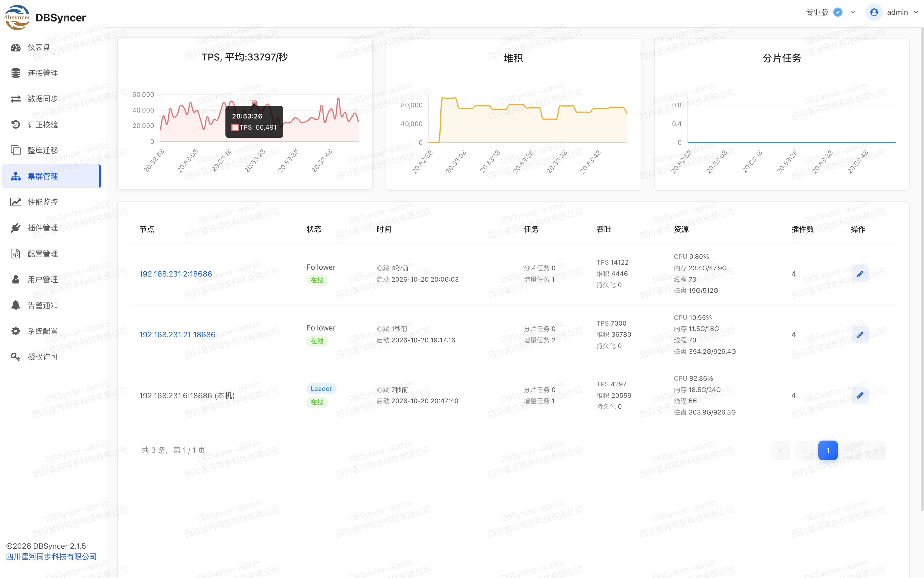
Task: Open 授权许可 key icon
Action: (16, 357)
